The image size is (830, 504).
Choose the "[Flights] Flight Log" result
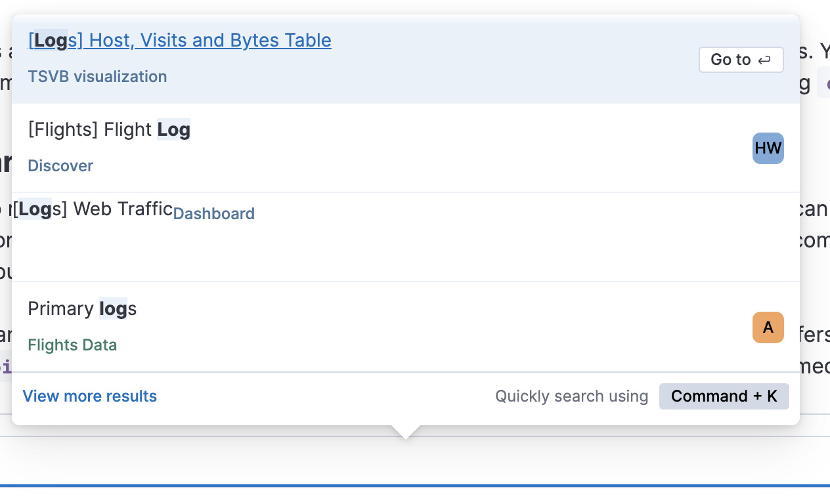(109, 130)
